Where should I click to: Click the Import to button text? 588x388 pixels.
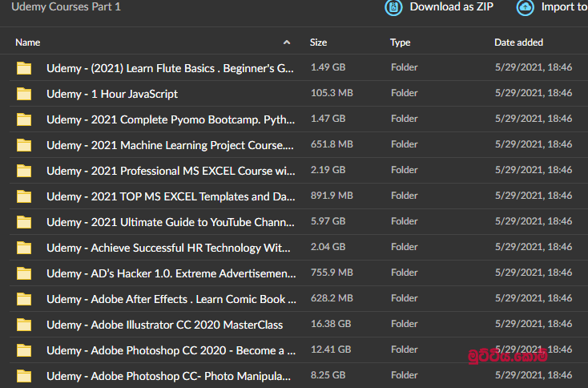pos(565,6)
